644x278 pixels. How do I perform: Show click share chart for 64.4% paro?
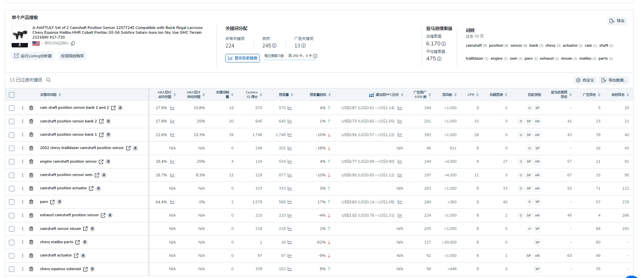[x=173, y=202]
